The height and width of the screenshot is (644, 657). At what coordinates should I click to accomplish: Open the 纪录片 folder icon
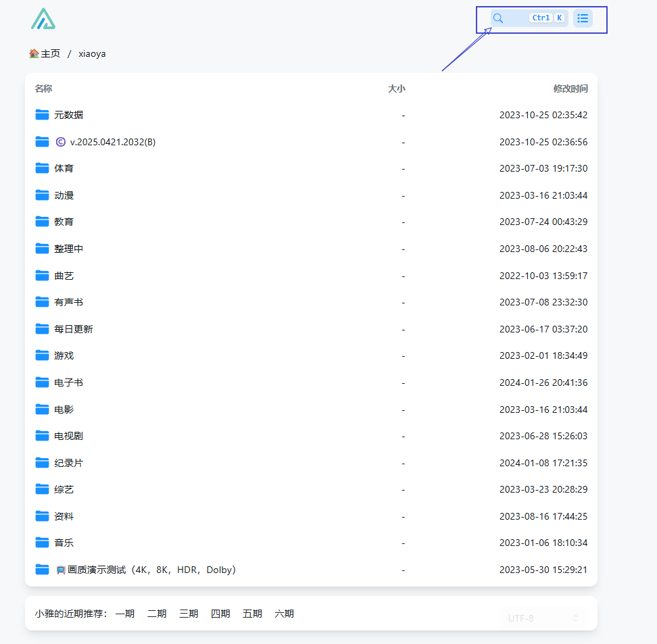[42, 463]
